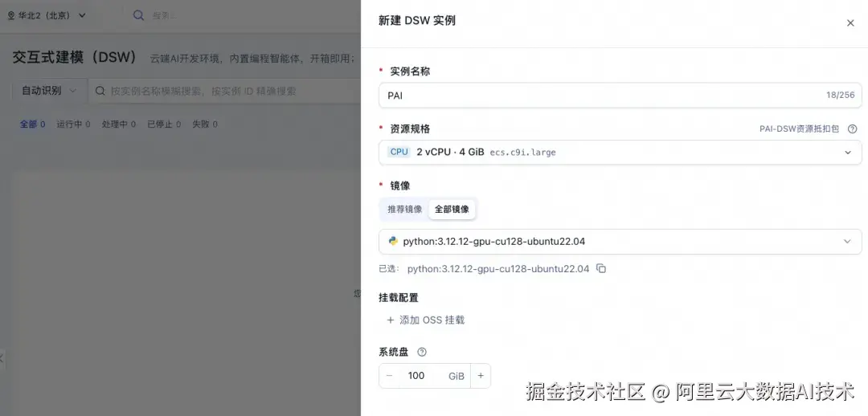Click 添加 OSS 挂载 button
Viewport: 868px width, 416px height.
tap(425, 320)
